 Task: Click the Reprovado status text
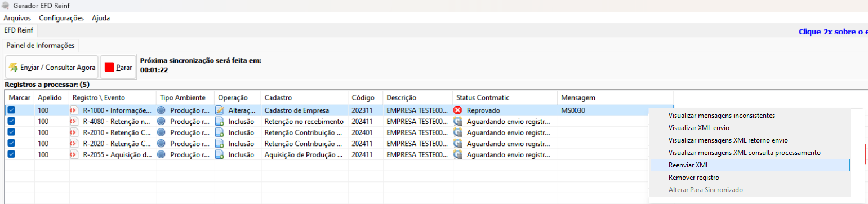[483, 110]
